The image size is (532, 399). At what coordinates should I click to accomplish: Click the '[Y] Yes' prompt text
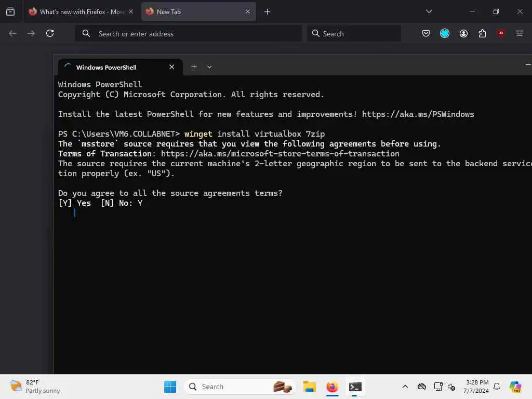coord(75,203)
